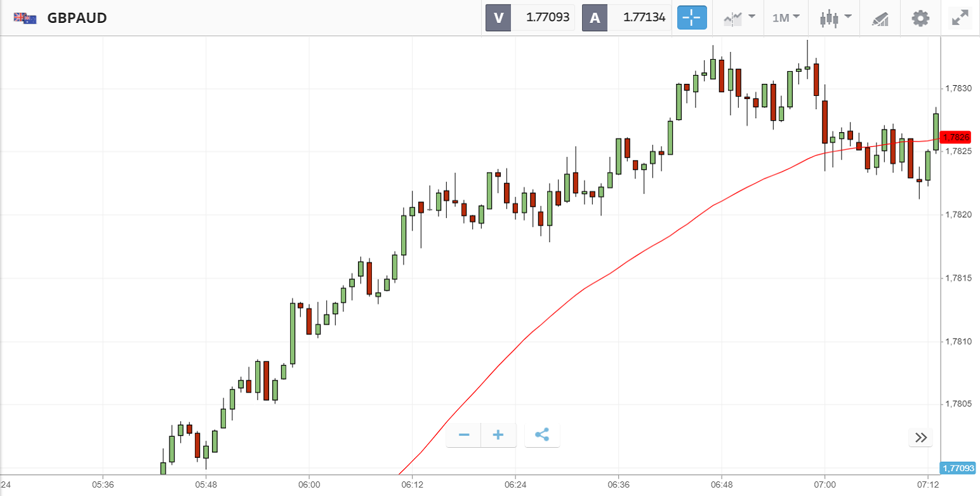Select the drawing tools pencil icon

880,18
